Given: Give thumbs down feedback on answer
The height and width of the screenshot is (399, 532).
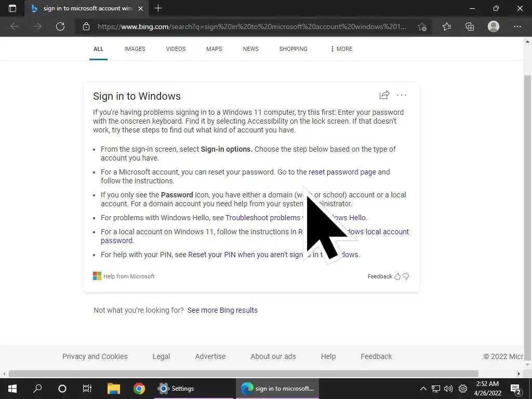Looking at the screenshot, I should coord(406,276).
